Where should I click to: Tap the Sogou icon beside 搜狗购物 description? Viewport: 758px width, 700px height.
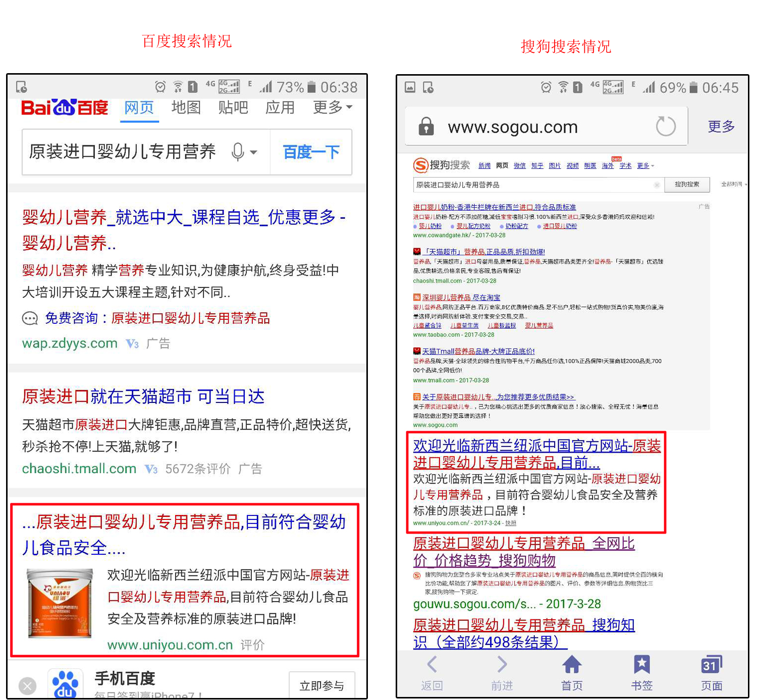coord(417,575)
